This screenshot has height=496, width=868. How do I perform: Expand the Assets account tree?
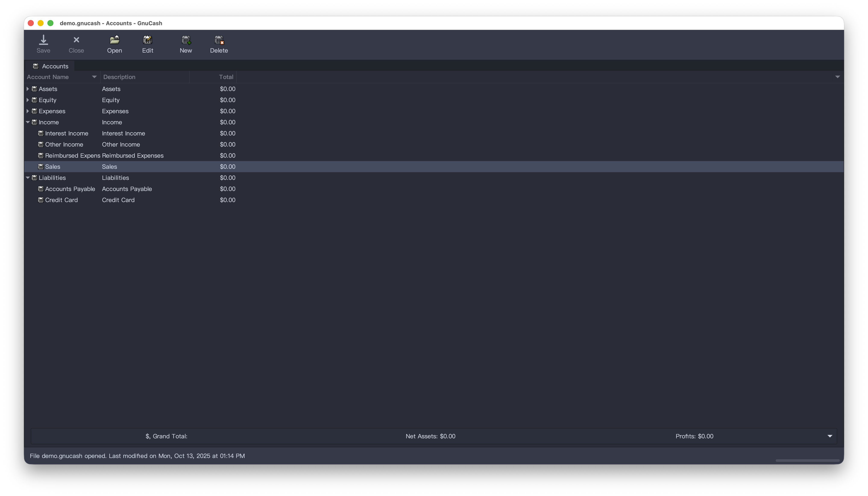[x=28, y=89]
